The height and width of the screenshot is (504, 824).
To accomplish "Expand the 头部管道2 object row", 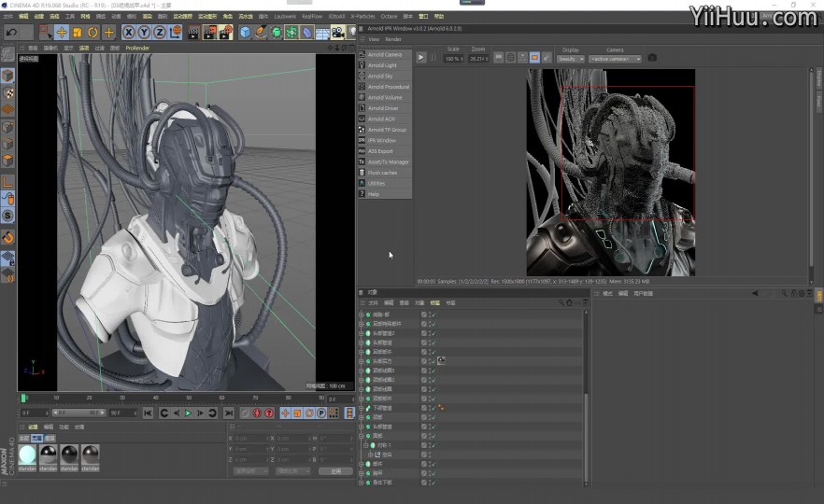I will (361, 333).
